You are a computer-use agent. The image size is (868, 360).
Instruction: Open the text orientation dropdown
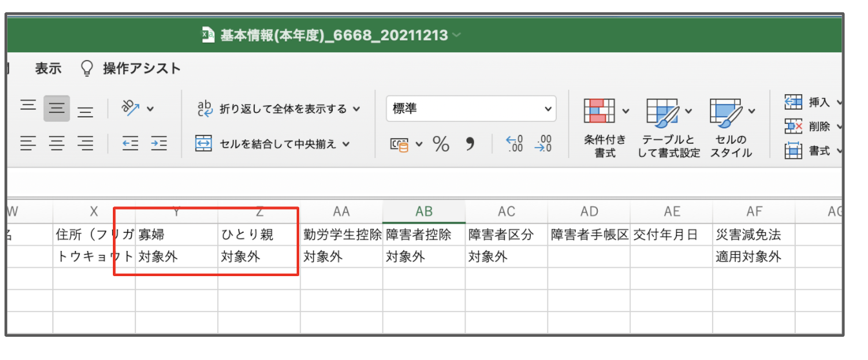(x=137, y=108)
